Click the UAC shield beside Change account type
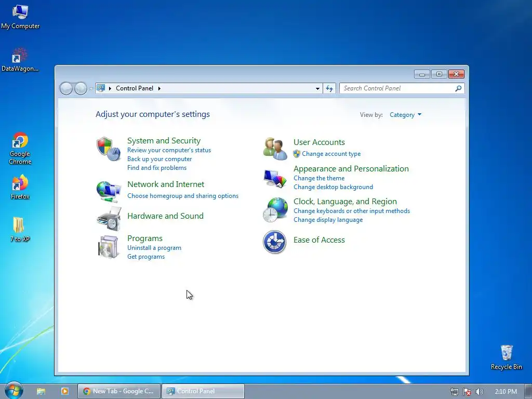The image size is (532, 399). click(297, 154)
